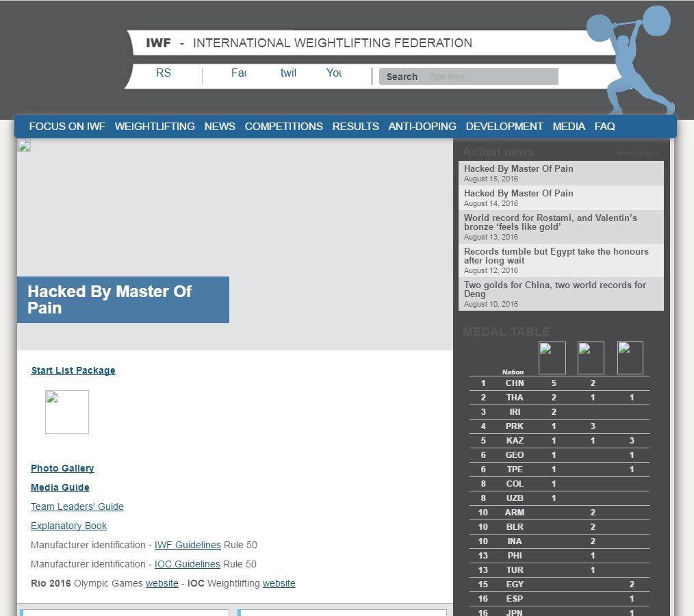Click the Start List Package image thumbnail
Image resolution: width=694 pixels, height=616 pixels.
(67, 412)
